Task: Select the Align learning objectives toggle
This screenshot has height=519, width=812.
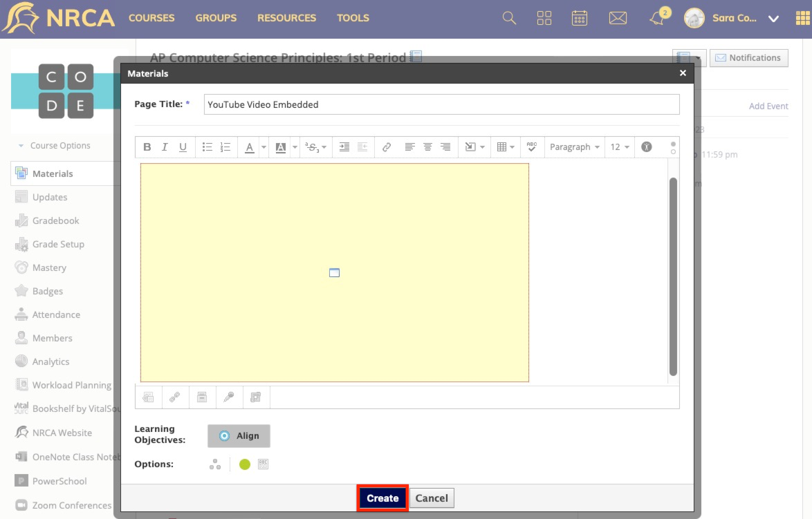Action: pyautogui.click(x=239, y=435)
